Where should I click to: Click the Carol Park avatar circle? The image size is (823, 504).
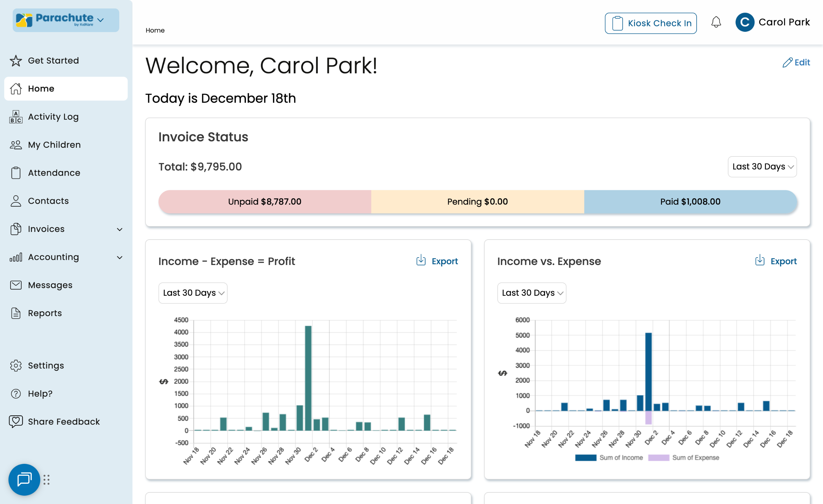pos(745,22)
